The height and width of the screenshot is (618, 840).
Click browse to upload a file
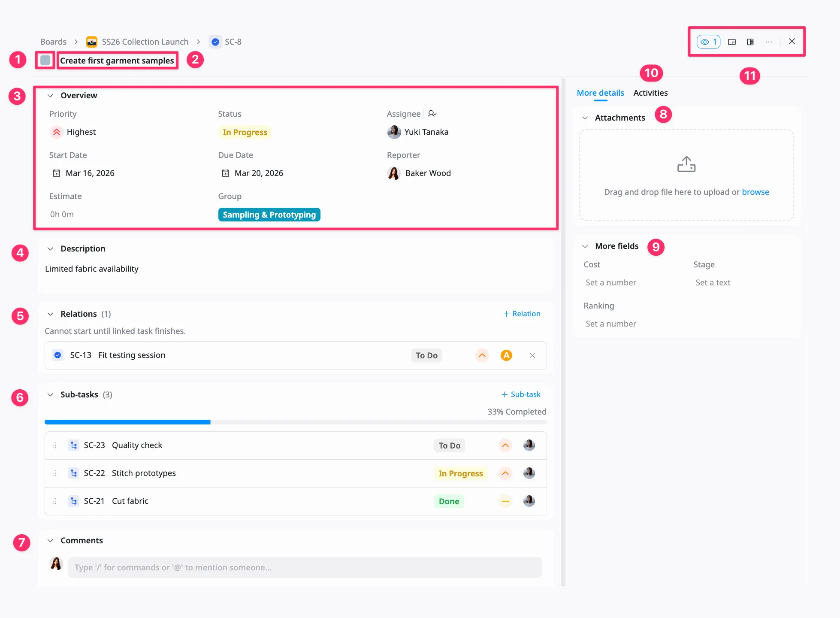tap(755, 192)
